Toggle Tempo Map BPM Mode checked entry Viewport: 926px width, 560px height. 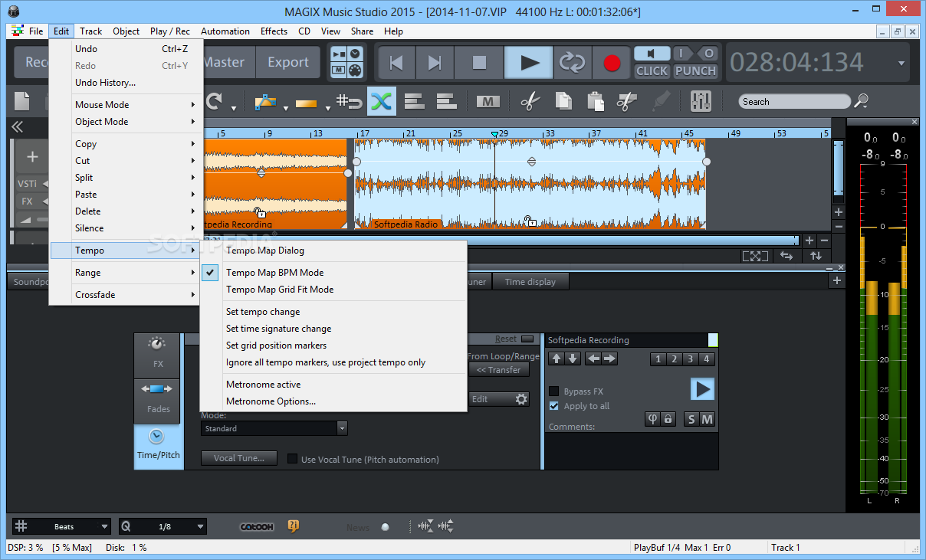click(333, 273)
